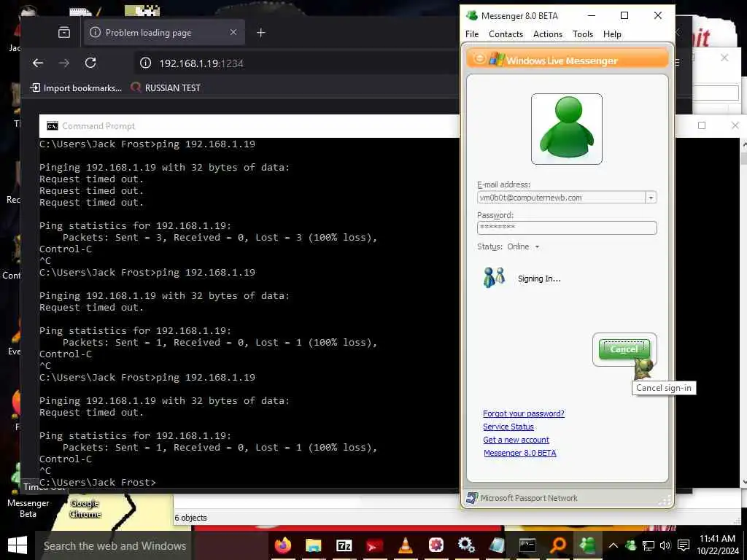Reload the browser page

click(90, 63)
